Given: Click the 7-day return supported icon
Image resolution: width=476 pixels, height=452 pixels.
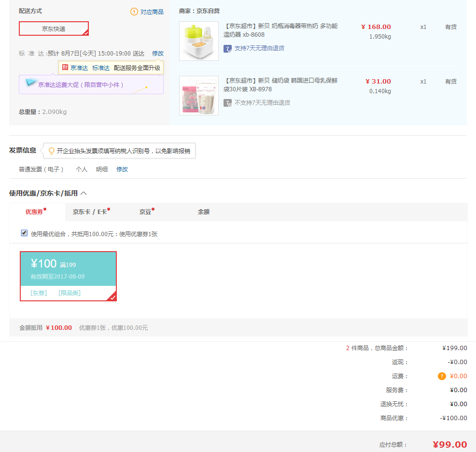Looking at the screenshot, I should click(x=227, y=49).
